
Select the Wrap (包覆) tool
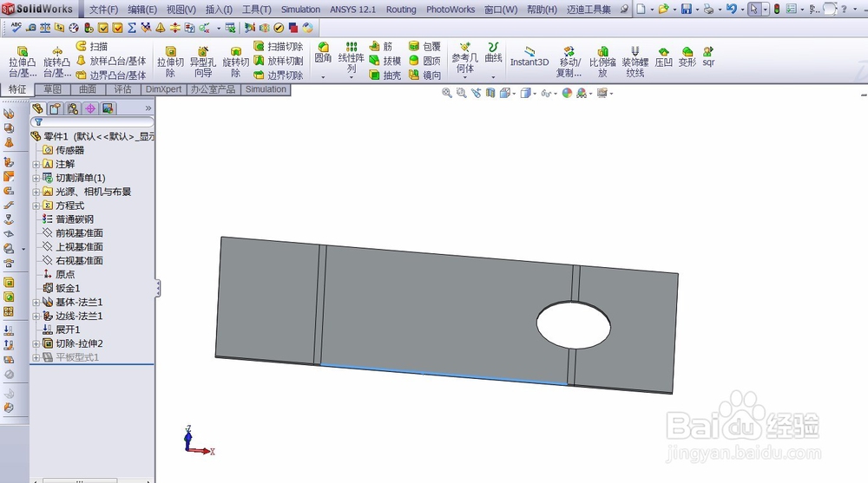point(424,47)
